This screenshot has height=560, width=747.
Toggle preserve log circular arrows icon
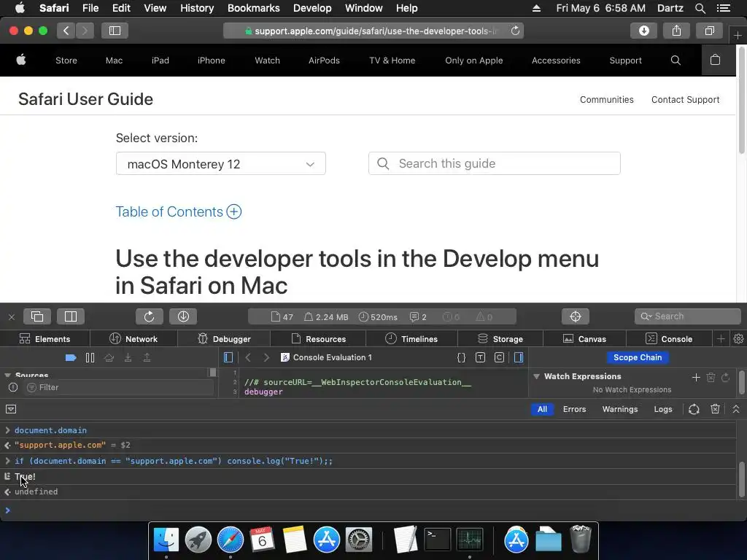[x=694, y=409]
